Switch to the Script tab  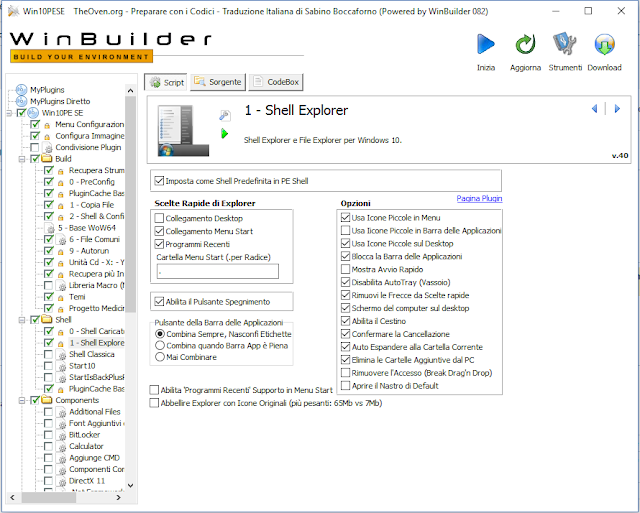165,82
